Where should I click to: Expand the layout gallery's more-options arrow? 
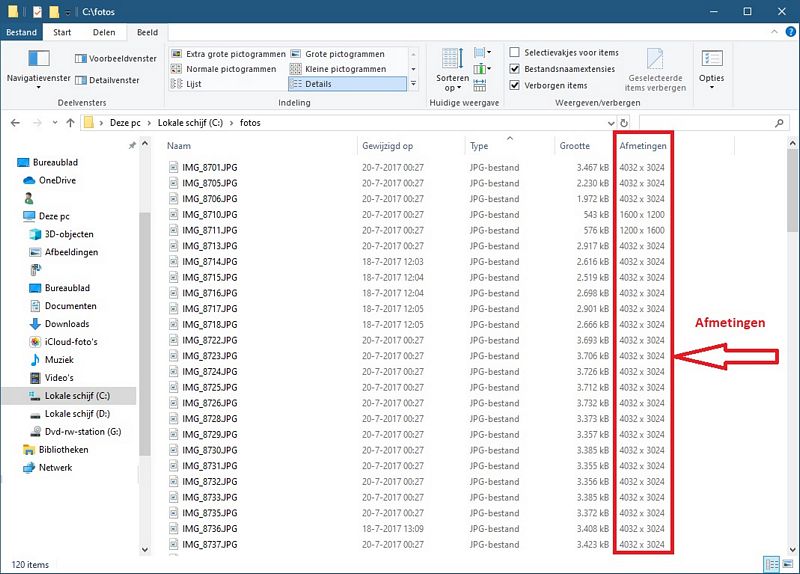click(x=414, y=85)
